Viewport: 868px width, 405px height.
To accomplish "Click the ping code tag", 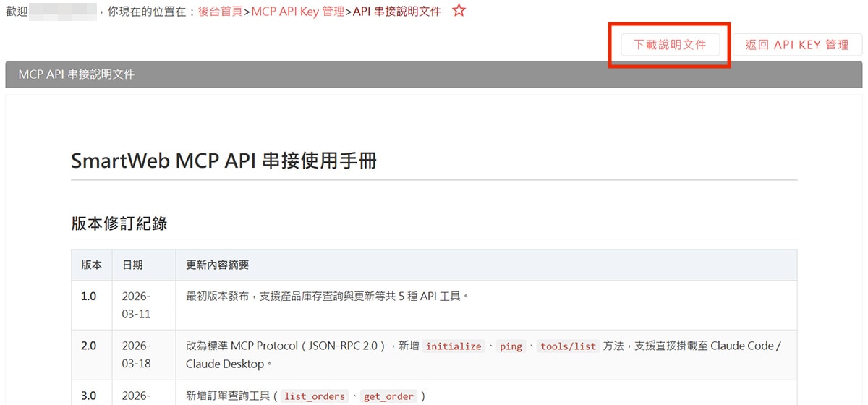I will 511,346.
